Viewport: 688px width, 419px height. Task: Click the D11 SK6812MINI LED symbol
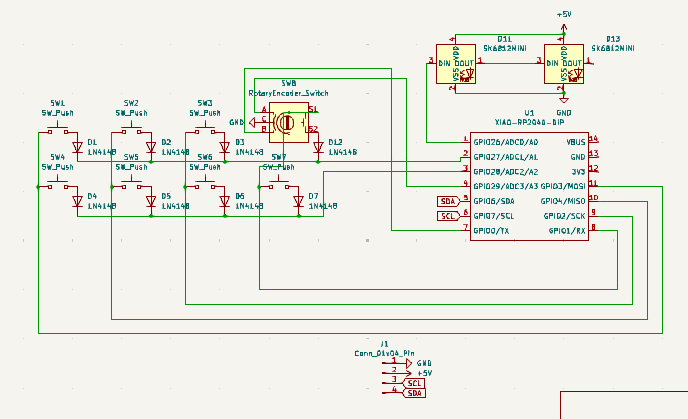pyautogui.click(x=455, y=67)
